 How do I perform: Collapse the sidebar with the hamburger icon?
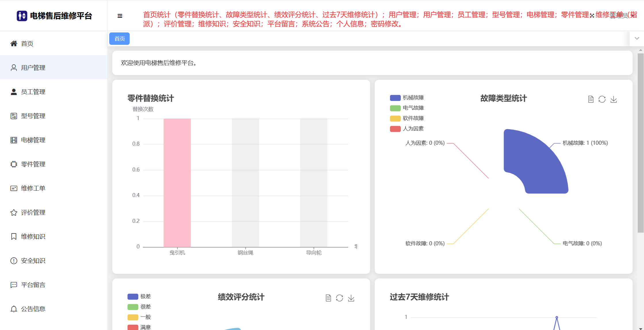(120, 16)
